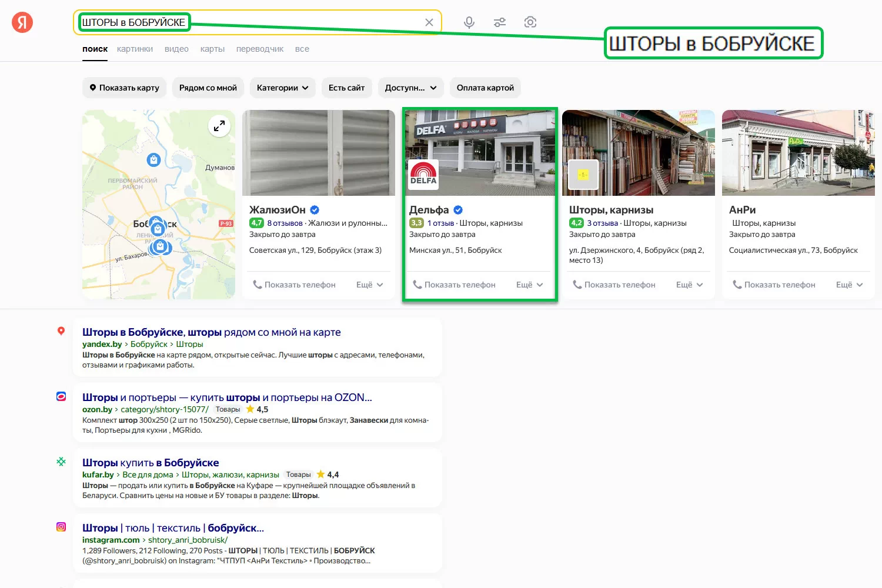
Task: Expand the 'Доступн...' filter dropdown
Action: [x=410, y=88]
